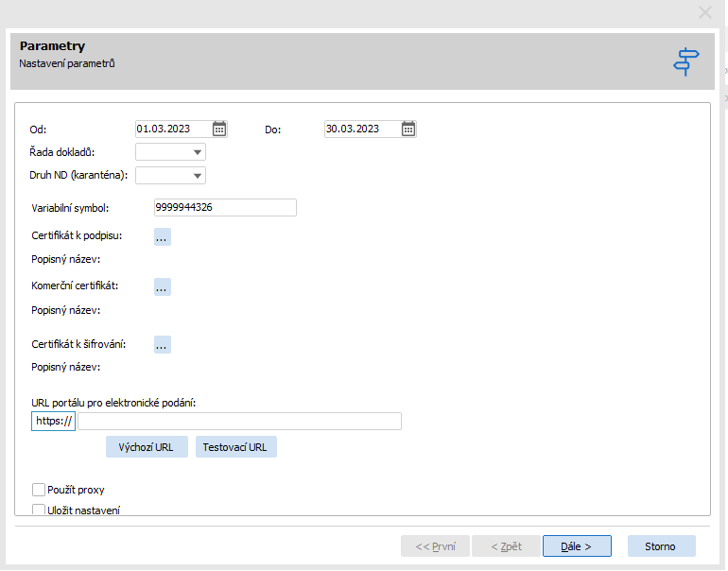
Task: Browse for Komerční certifikát
Action: pyautogui.click(x=162, y=286)
